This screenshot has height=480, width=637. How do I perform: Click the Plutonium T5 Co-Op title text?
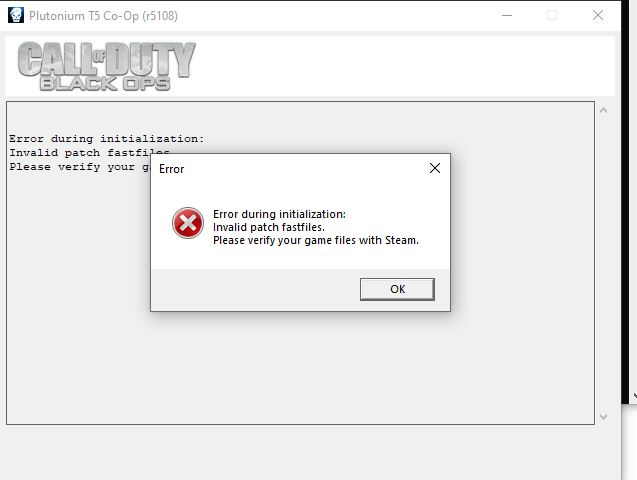click(x=104, y=16)
